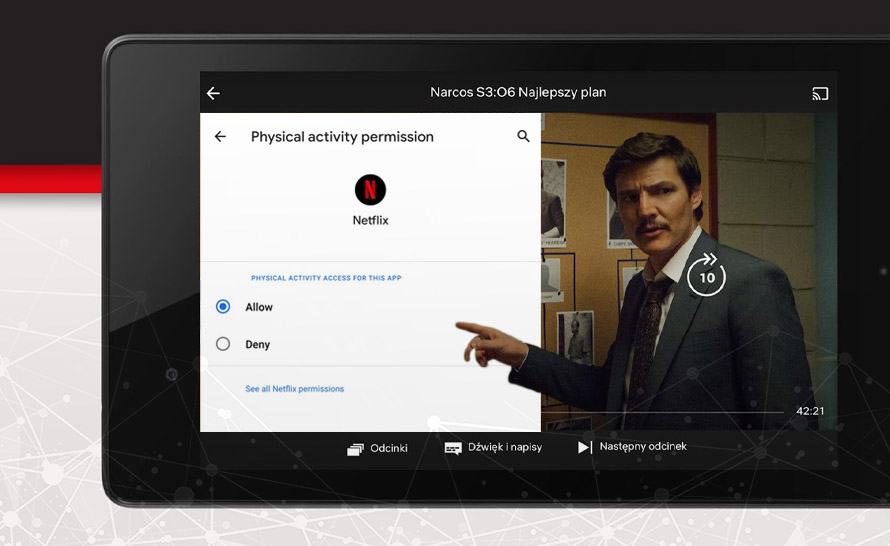Screen dimensions: 890x546
Task: Open See all Netflix permissions link
Action: pos(295,389)
